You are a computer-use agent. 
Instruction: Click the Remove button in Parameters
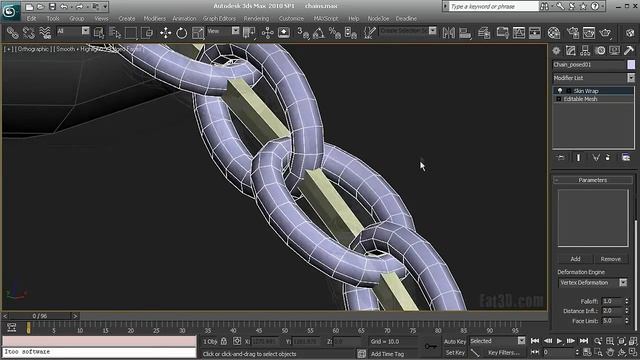pyautogui.click(x=611, y=259)
